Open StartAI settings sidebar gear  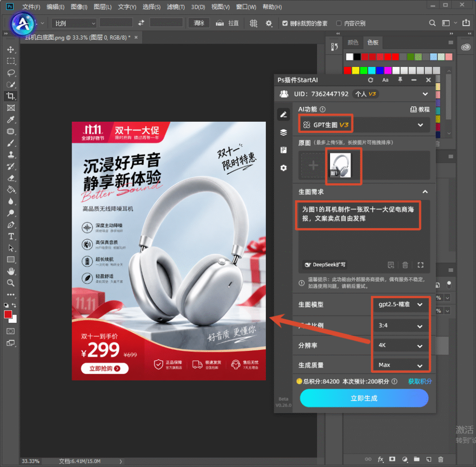(x=284, y=168)
